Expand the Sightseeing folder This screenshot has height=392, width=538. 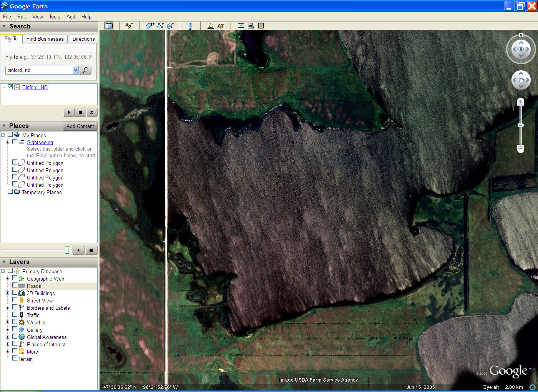tap(7, 142)
